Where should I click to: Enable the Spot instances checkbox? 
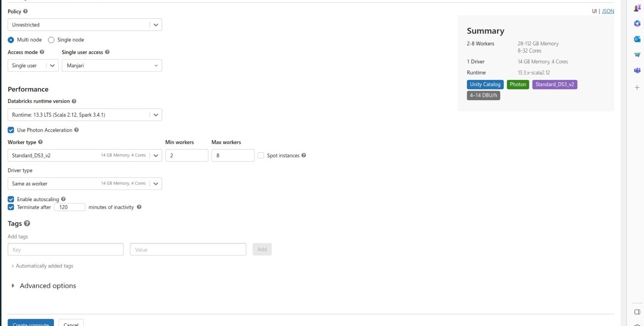(x=260, y=155)
